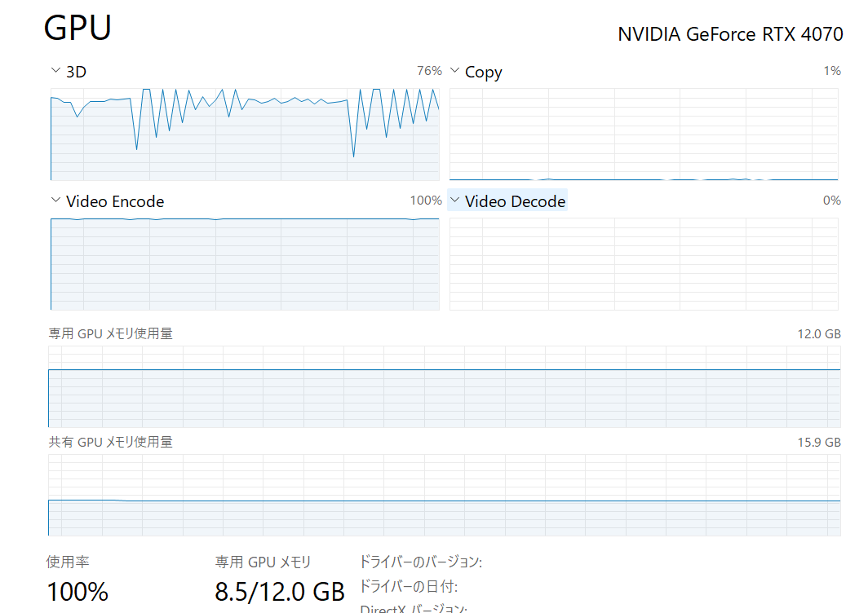Screen dimensions: 868x613
Task: Click the Video Decode label text
Action: pos(515,201)
